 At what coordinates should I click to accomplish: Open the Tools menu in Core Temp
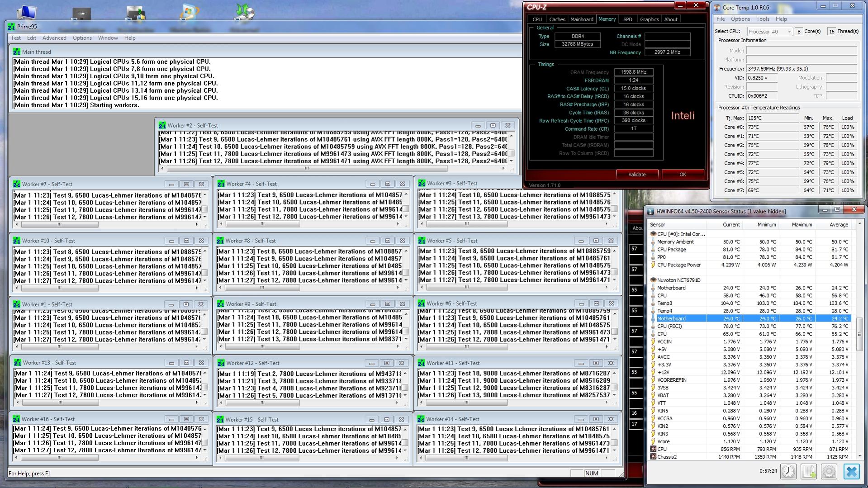tap(763, 19)
